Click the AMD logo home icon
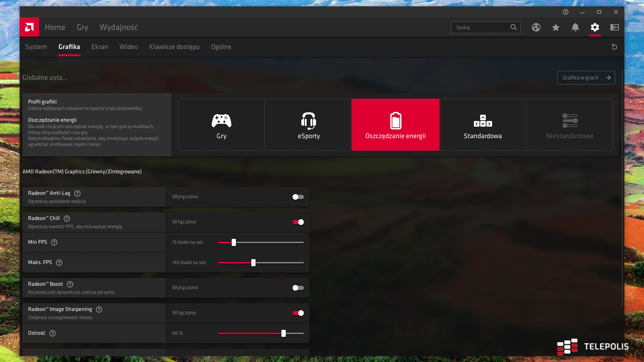This screenshot has width=644, height=362. [29, 27]
